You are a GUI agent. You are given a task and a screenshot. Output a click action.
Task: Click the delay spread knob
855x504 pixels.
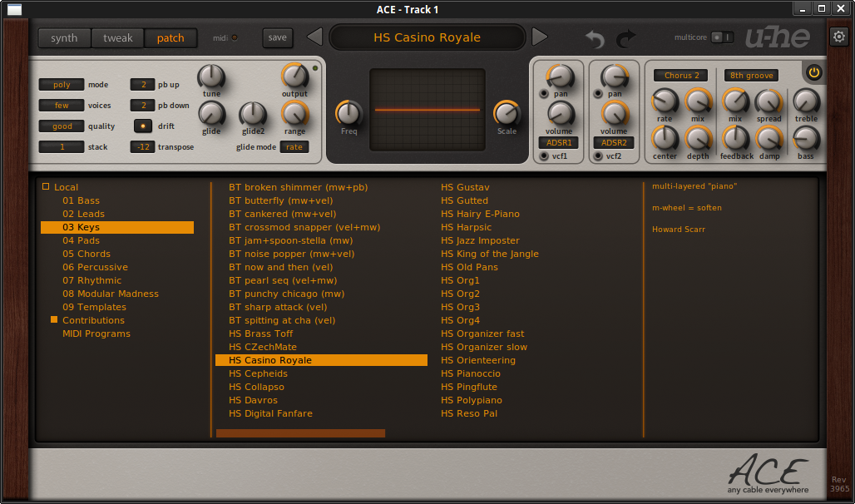769,101
